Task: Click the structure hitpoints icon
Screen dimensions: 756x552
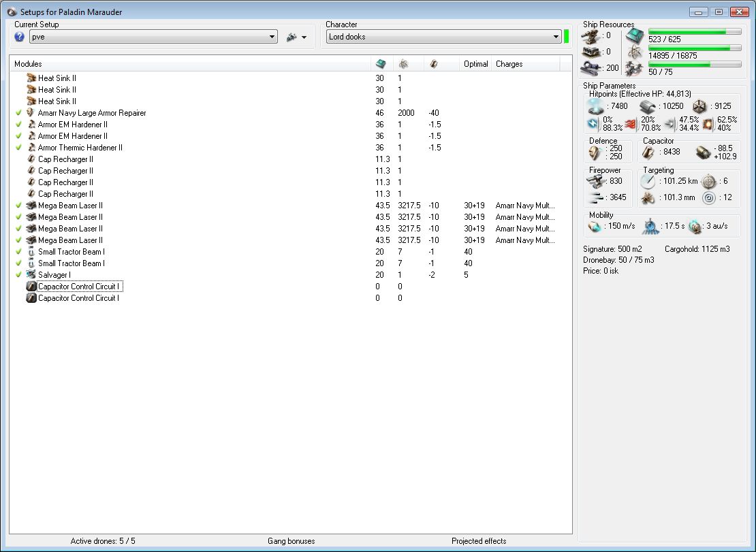Action: tap(699, 106)
